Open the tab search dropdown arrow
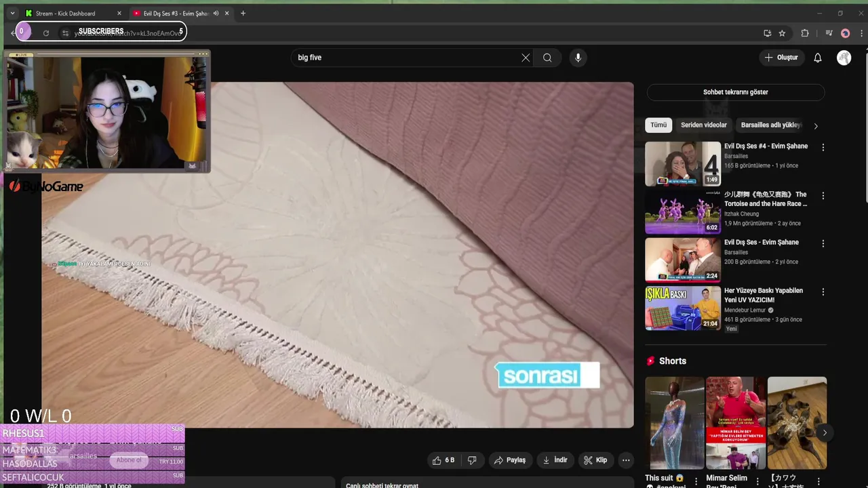The image size is (868, 488). (12, 14)
